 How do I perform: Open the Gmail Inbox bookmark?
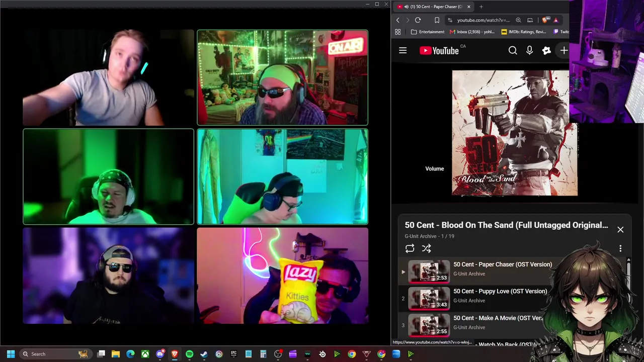472,32
